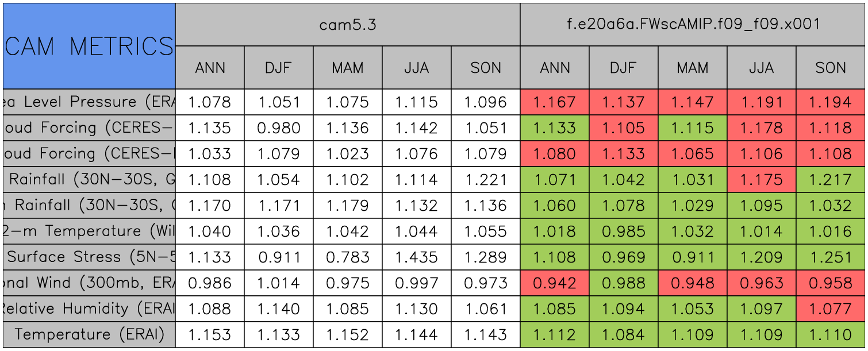Viewport: 868px width, 351px height.
Task: Click the red cell showing 1.194
Action: click(831, 102)
